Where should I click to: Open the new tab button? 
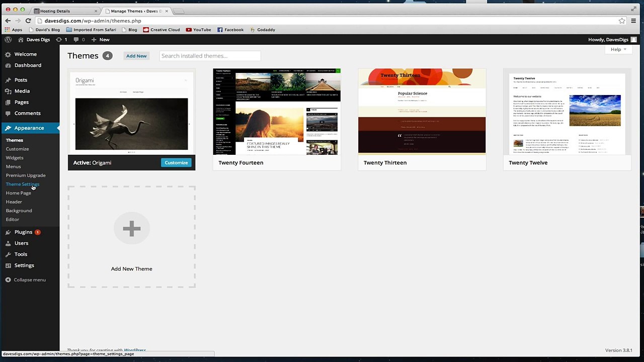pyautogui.click(x=179, y=11)
